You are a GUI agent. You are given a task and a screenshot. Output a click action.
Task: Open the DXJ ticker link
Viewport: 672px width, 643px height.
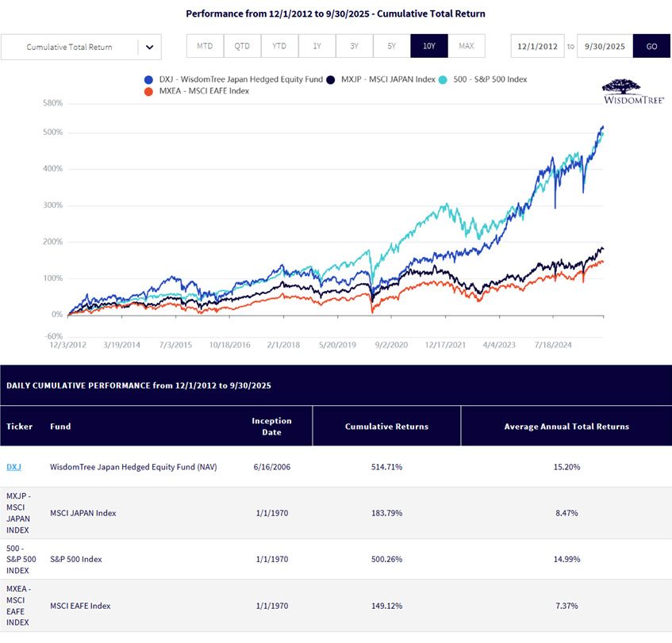[x=13, y=467]
